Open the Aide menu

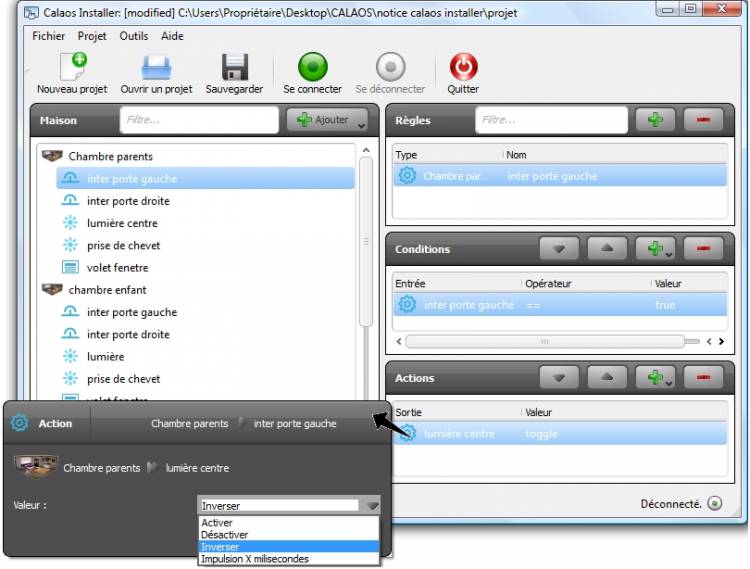tap(172, 36)
